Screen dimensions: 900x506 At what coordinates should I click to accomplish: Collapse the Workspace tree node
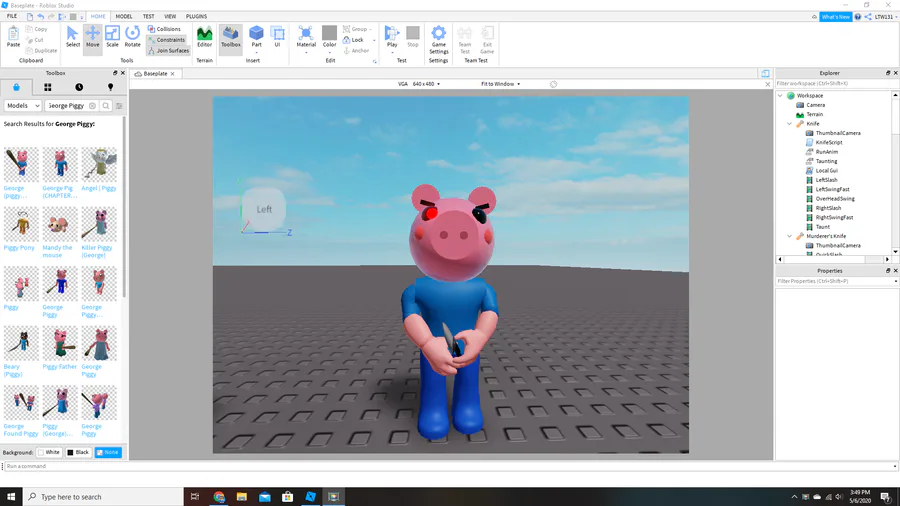coord(781,96)
